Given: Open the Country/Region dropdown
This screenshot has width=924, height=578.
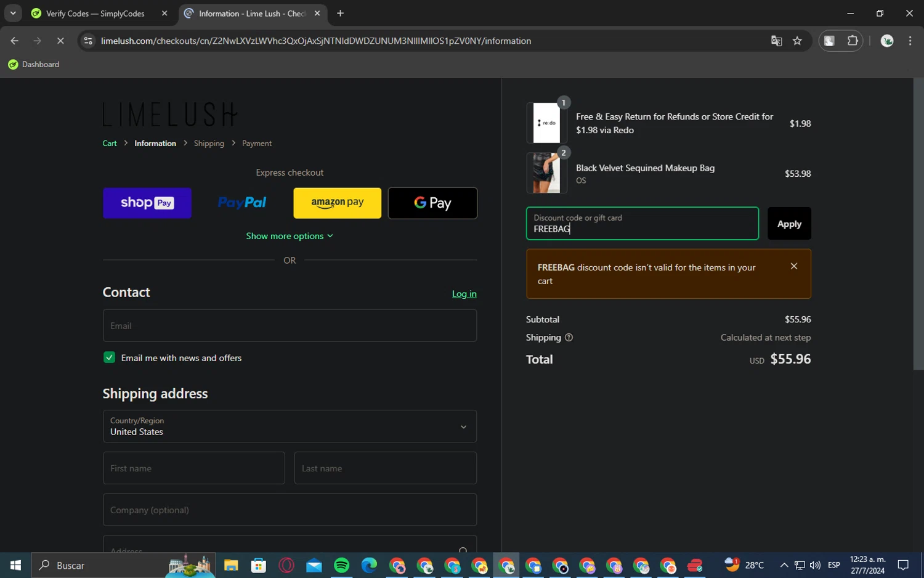Looking at the screenshot, I should point(290,426).
